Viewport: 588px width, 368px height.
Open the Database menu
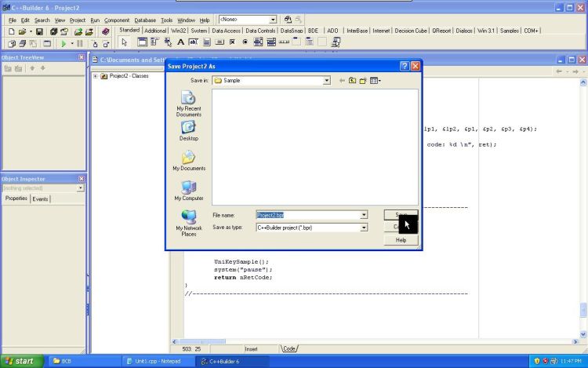click(145, 20)
